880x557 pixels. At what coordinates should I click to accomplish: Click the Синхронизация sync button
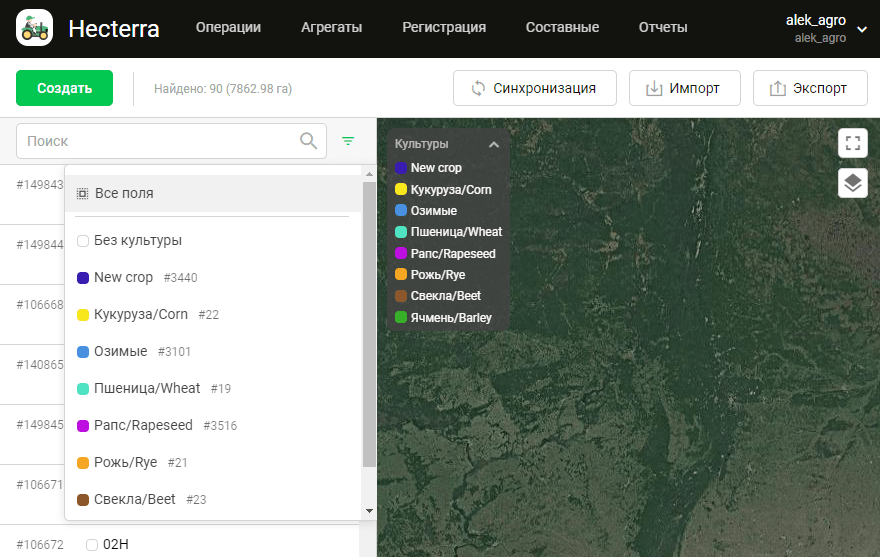(534, 88)
